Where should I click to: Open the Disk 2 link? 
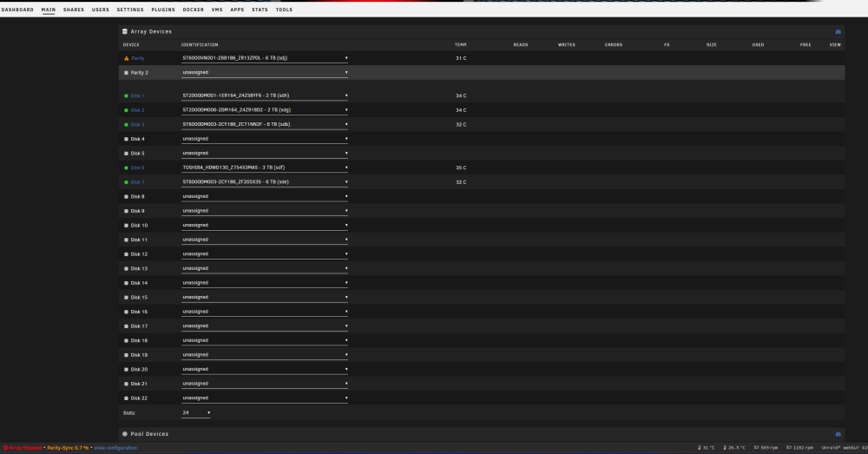pyautogui.click(x=137, y=110)
